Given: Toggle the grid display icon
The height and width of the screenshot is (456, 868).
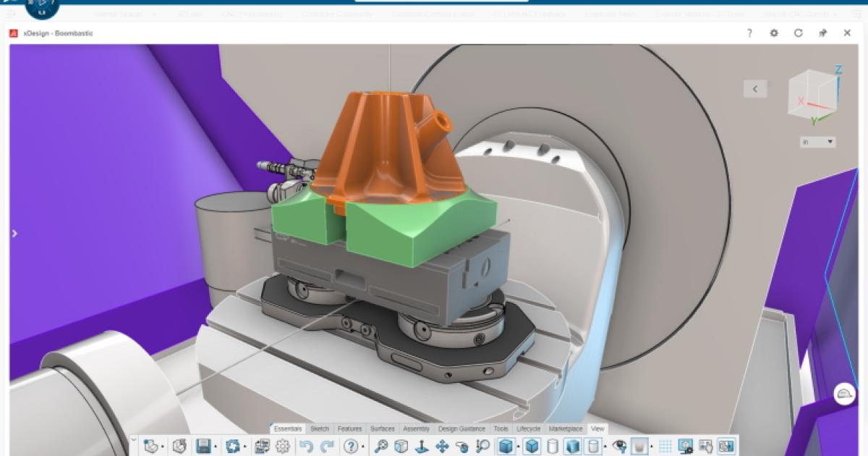Looking at the screenshot, I should (665, 447).
